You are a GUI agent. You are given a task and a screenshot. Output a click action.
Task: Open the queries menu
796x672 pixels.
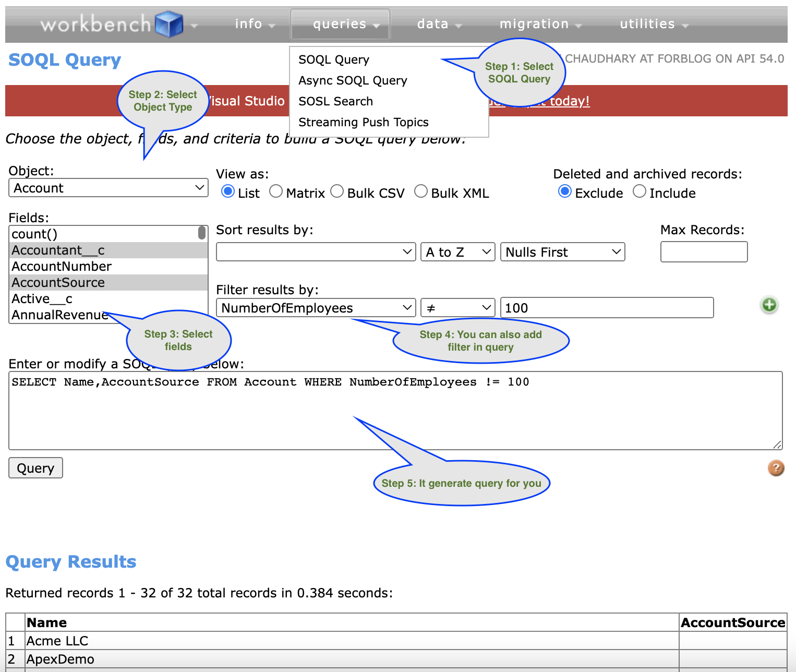(340, 24)
